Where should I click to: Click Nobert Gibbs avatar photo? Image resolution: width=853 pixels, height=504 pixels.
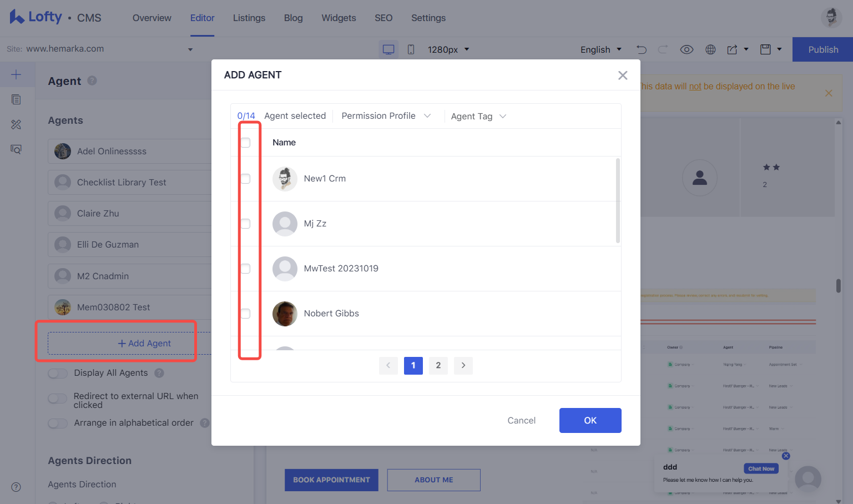(x=285, y=314)
